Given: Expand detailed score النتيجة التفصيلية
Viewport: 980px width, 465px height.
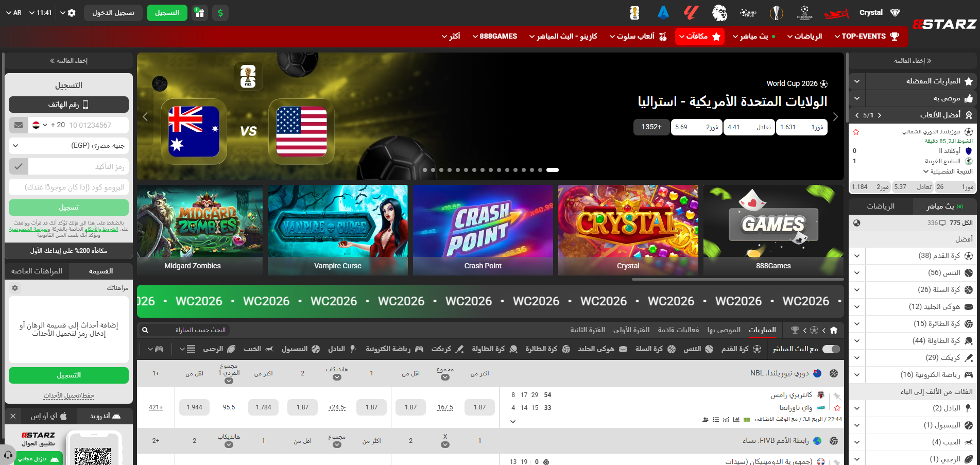Looking at the screenshot, I should pyautogui.click(x=948, y=171).
